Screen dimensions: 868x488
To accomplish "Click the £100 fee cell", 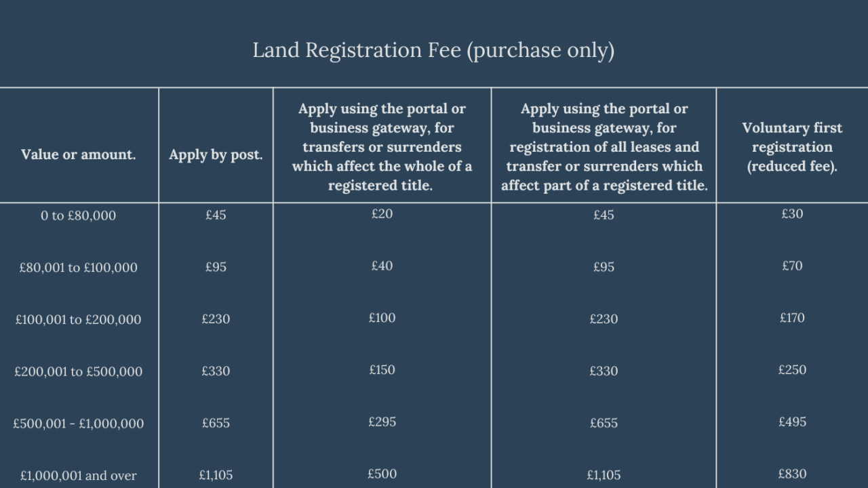I will click(382, 318).
